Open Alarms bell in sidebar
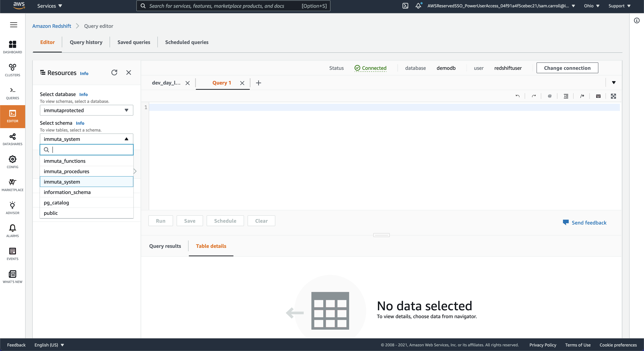The image size is (644, 351). pyautogui.click(x=13, y=231)
